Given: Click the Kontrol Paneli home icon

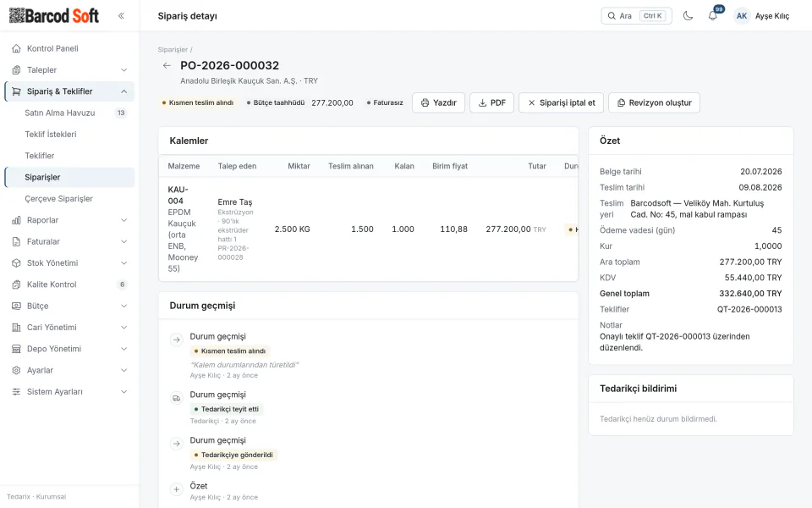Looking at the screenshot, I should click(x=17, y=49).
